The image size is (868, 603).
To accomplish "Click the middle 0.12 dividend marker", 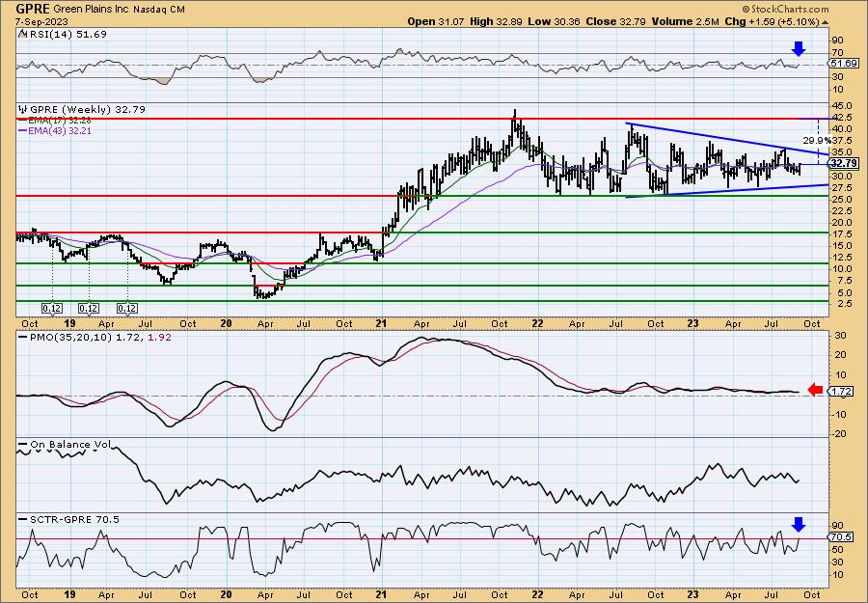I will pos(89,308).
